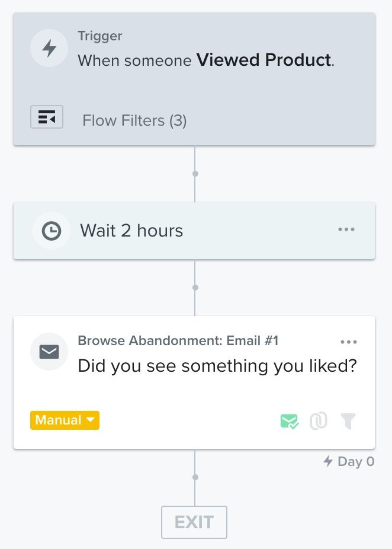
Task: Click the EXIT button
Action: 194,522
